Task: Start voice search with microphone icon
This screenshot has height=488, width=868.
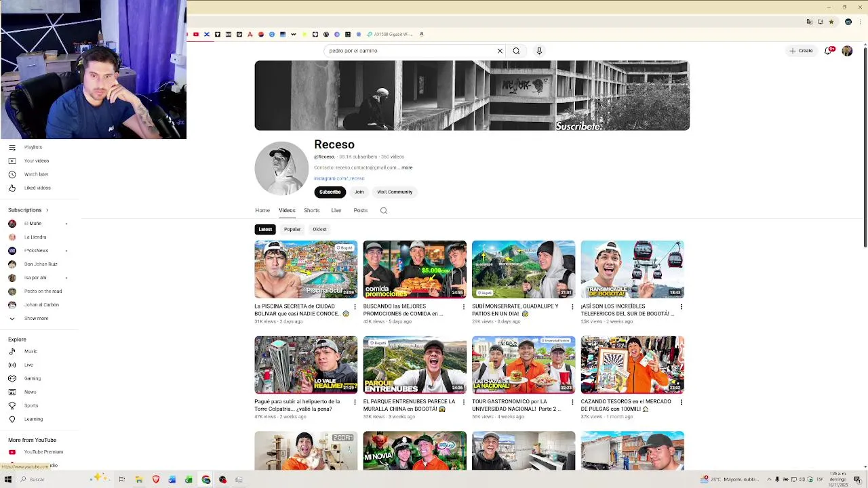Action: click(x=539, y=51)
